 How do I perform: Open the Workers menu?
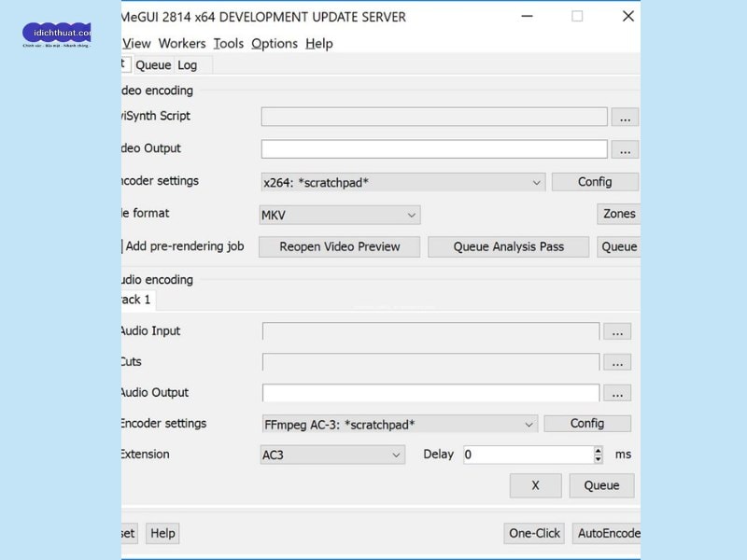pos(182,44)
